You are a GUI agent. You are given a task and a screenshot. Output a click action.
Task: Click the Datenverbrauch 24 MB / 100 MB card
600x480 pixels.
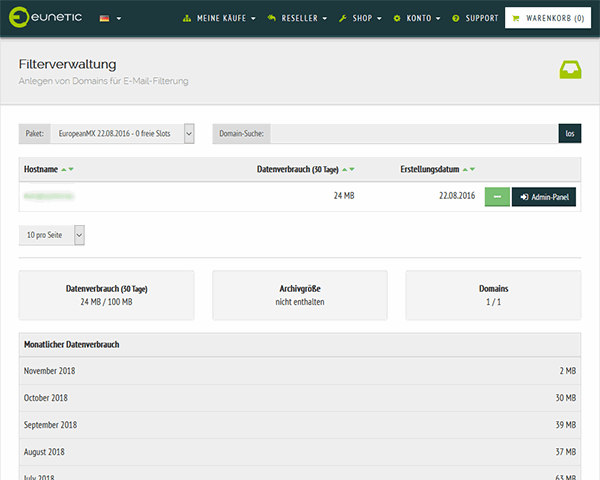pyautogui.click(x=106, y=295)
